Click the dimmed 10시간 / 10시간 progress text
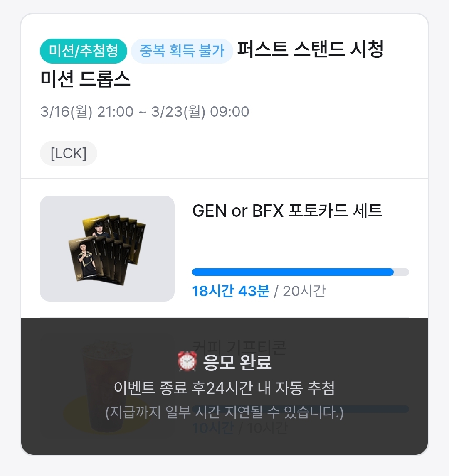 pos(239,428)
